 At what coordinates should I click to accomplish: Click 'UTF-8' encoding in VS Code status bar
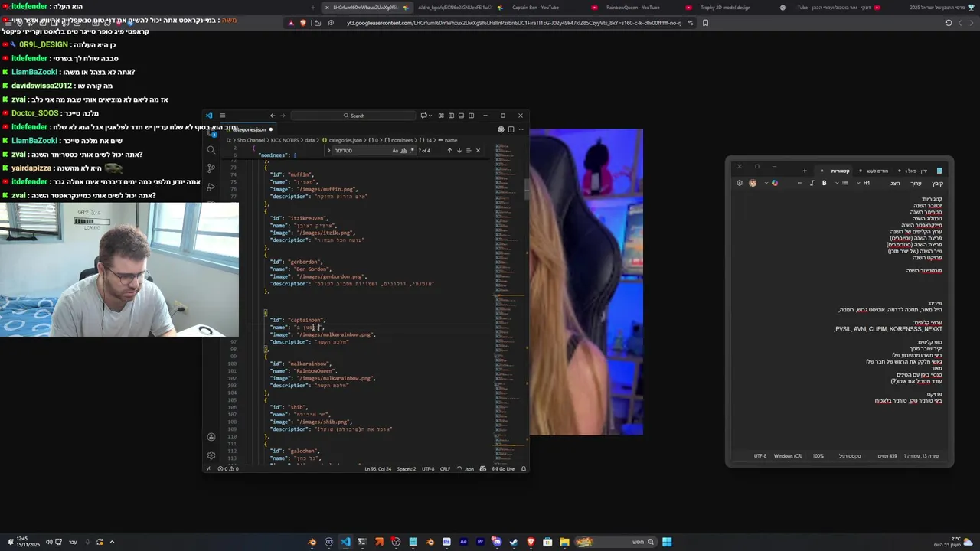tap(428, 469)
